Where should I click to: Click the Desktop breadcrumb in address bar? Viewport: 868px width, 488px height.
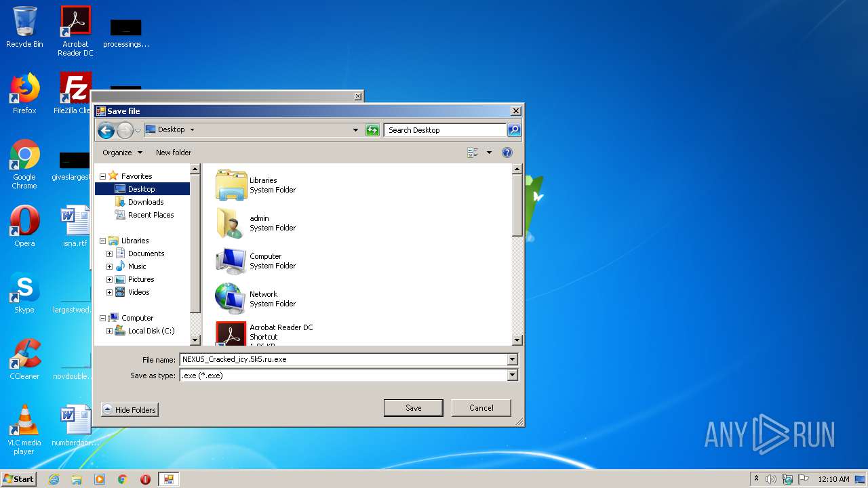tap(171, 129)
